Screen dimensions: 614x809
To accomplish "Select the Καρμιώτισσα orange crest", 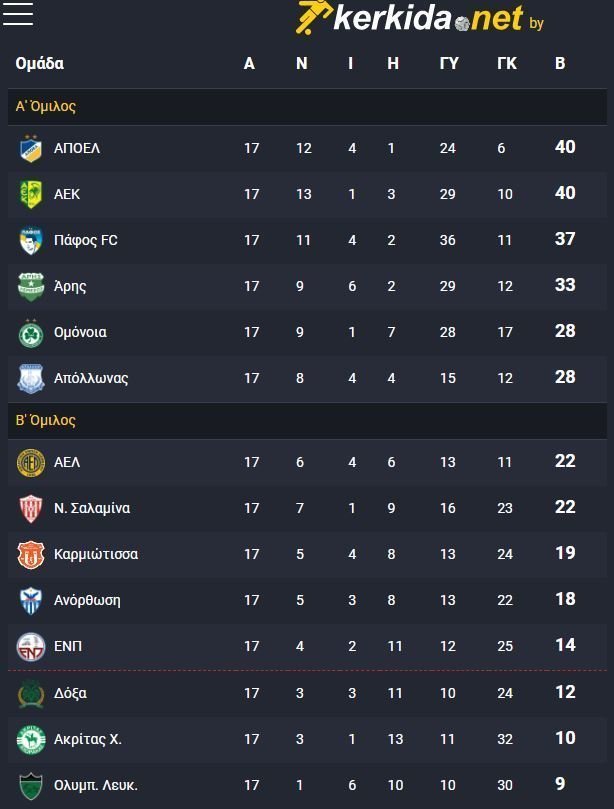I will 30,554.
